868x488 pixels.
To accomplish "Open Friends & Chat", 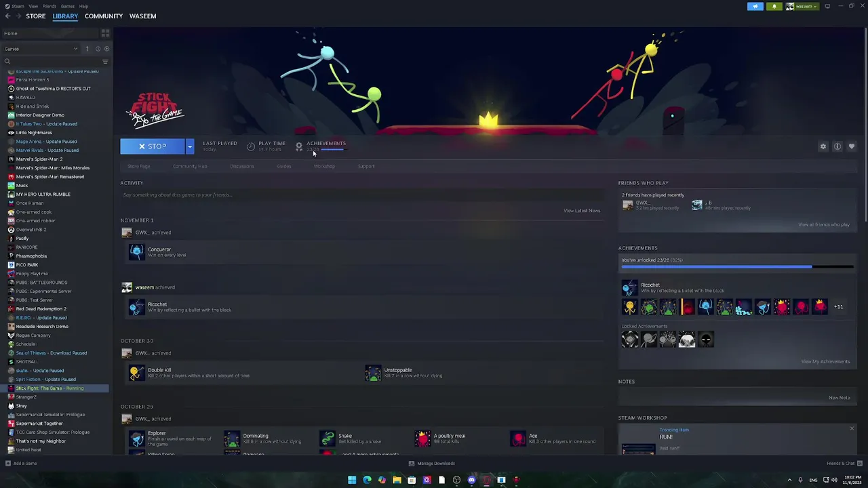I will tap(844, 464).
